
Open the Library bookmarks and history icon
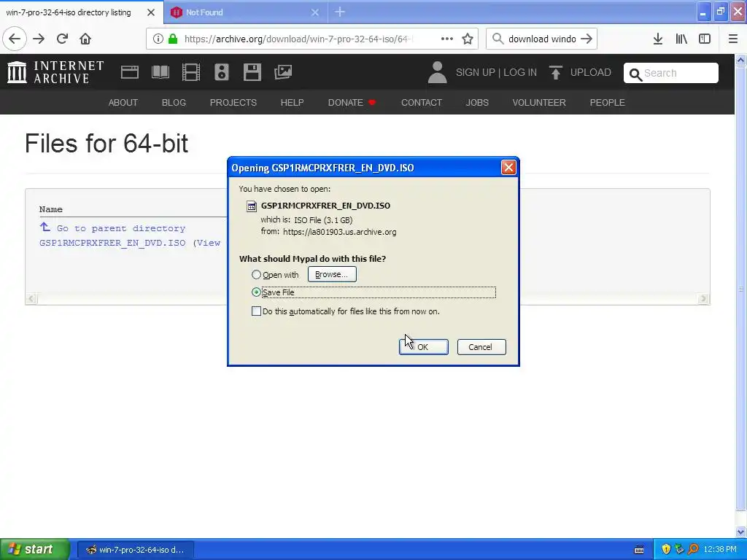[x=681, y=39]
